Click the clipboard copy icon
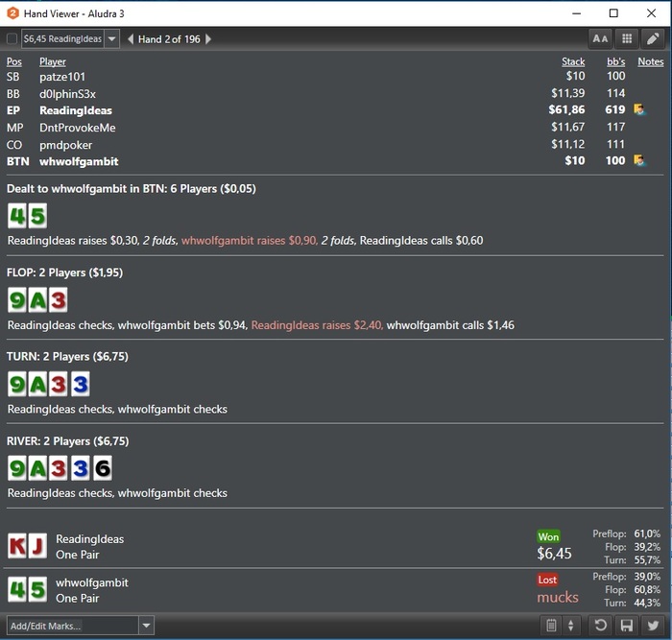 pyautogui.click(x=551, y=626)
